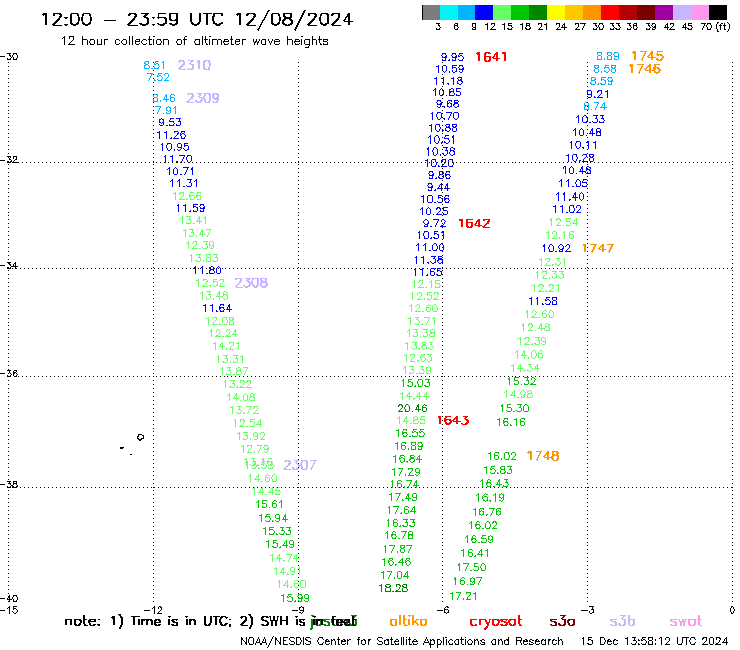The image size is (740, 650).
Task: Click the latitude axis label -38
Action: tap(9, 484)
